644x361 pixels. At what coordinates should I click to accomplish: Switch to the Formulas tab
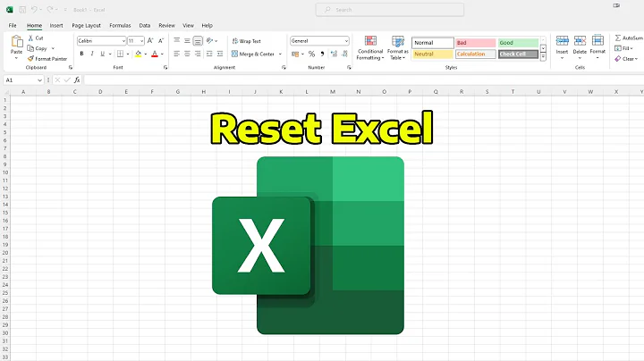[x=120, y=25]
